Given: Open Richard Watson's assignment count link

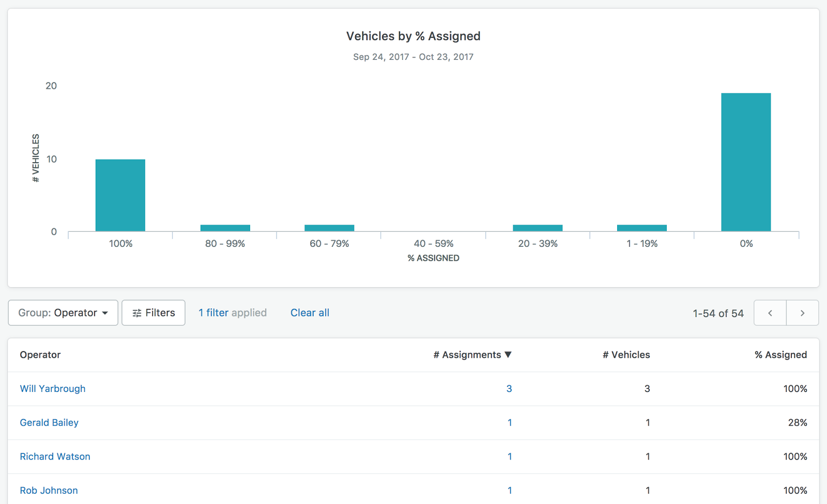Looking at the screenshot, I should tap(510, 456).
